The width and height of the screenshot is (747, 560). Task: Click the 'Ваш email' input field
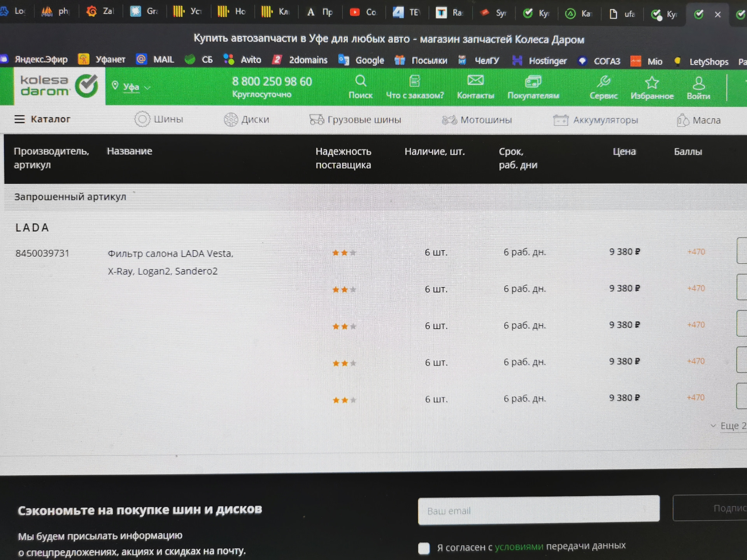point(539,510)
